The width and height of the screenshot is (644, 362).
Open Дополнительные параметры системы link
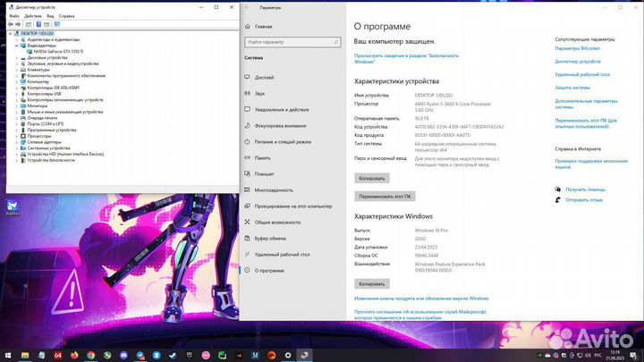click(586, 104)
